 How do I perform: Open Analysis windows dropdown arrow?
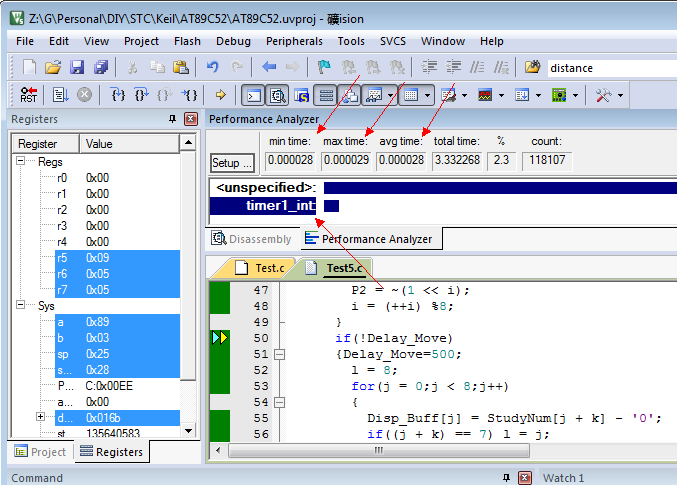(501, 95)
